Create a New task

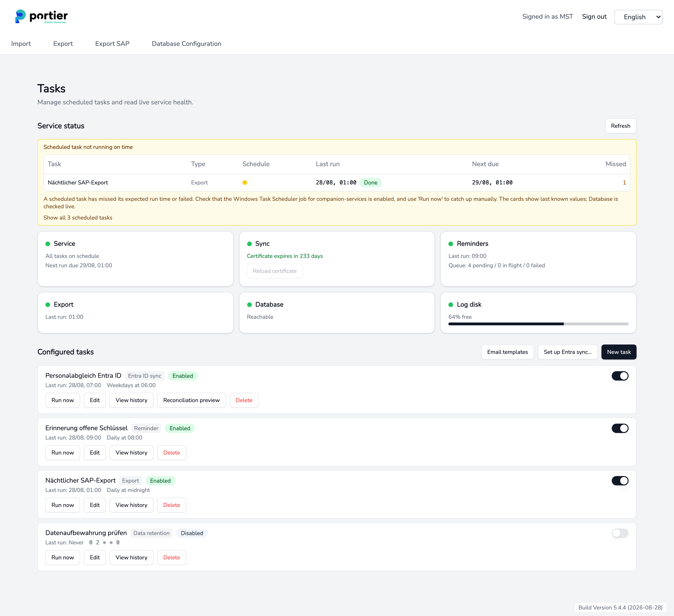(x=619, y=352)
